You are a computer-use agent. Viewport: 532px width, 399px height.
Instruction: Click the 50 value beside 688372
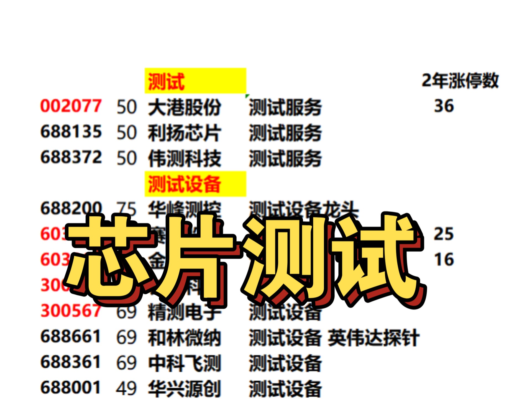coord(127,158)
